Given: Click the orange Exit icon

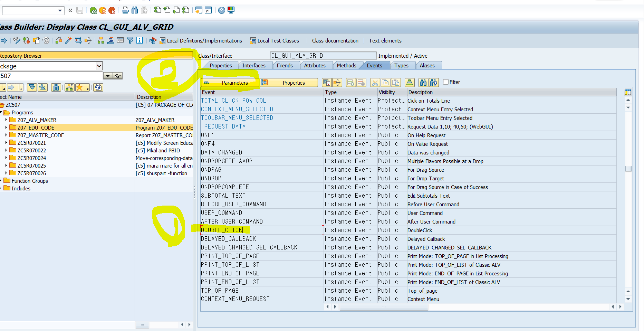Looking at the screenshot, I should coord(103,10).
